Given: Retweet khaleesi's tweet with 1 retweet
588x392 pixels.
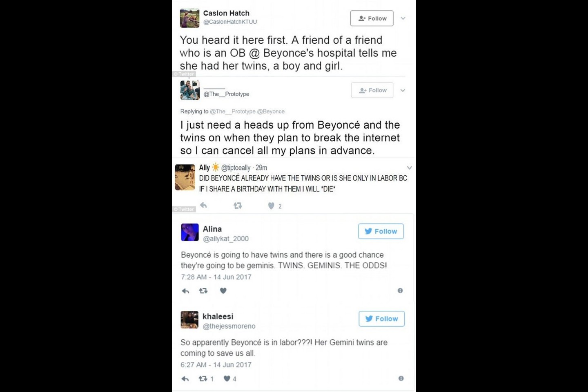Looking at the screenshot, I should click(203, 379).
